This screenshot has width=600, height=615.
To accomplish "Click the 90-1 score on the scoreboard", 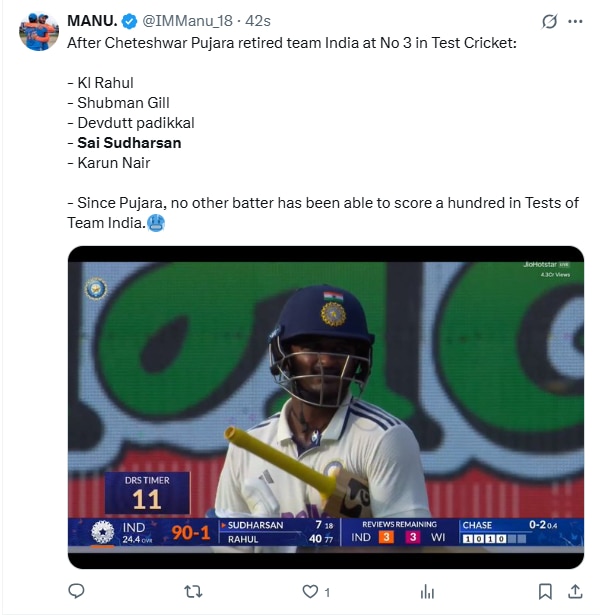I will coord(189,533).
